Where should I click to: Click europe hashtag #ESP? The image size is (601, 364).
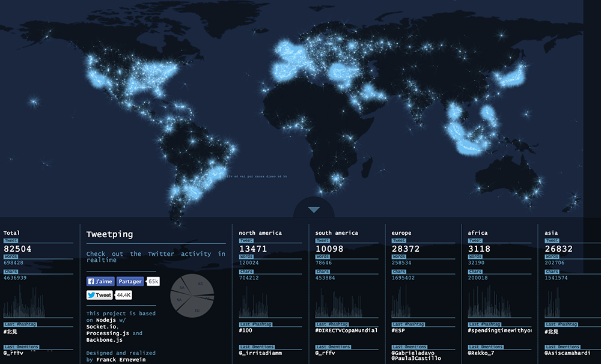(x=398, y=330)
